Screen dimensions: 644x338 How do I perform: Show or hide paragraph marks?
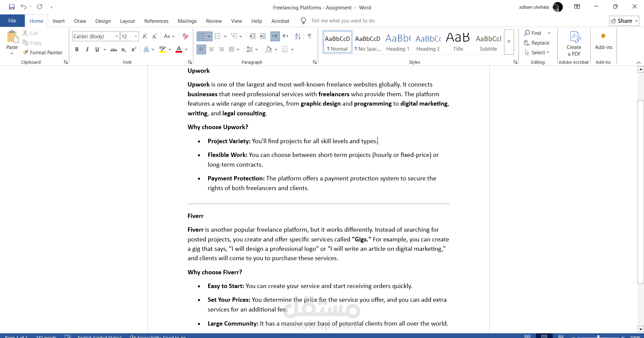pyautogui.click(x=310, y=36)
